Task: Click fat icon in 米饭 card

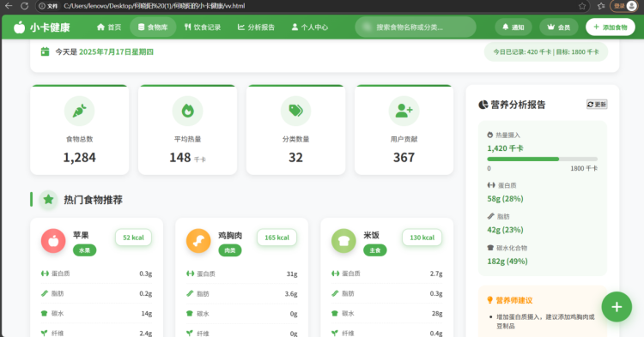Action: click(335, 293)
